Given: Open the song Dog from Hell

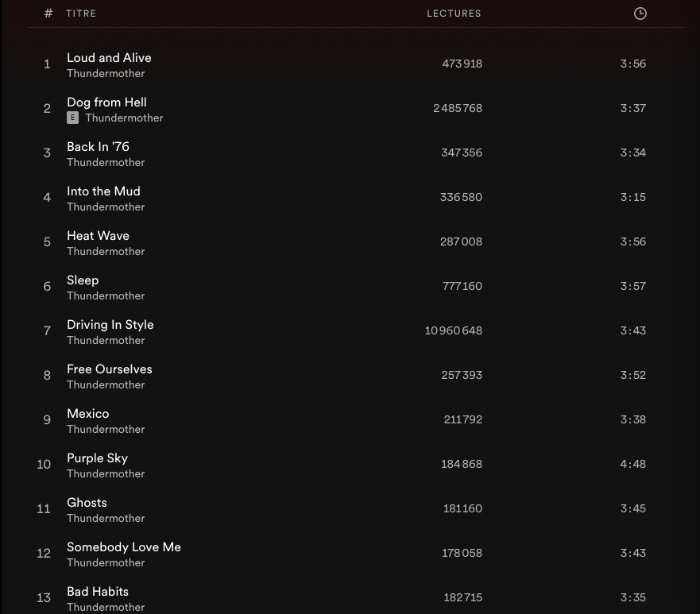Looking at the screenshot, I should click(106, 102).
